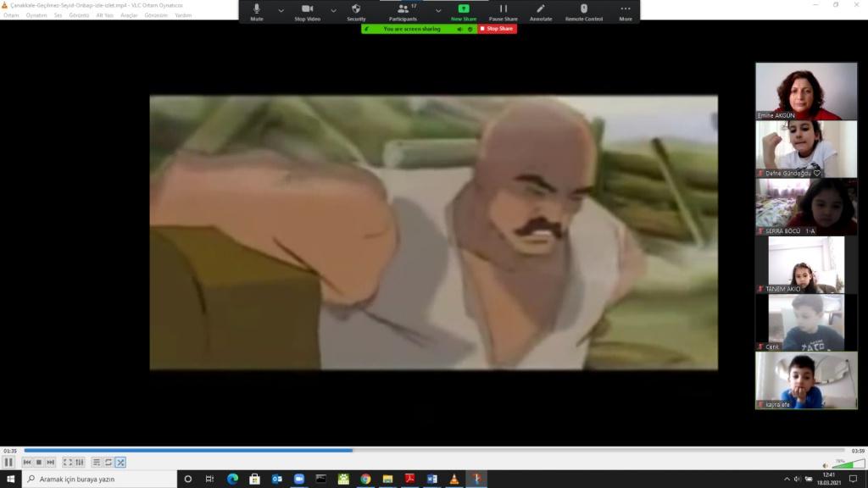Mute VLC using the speaker icon

tap(825, 465)
